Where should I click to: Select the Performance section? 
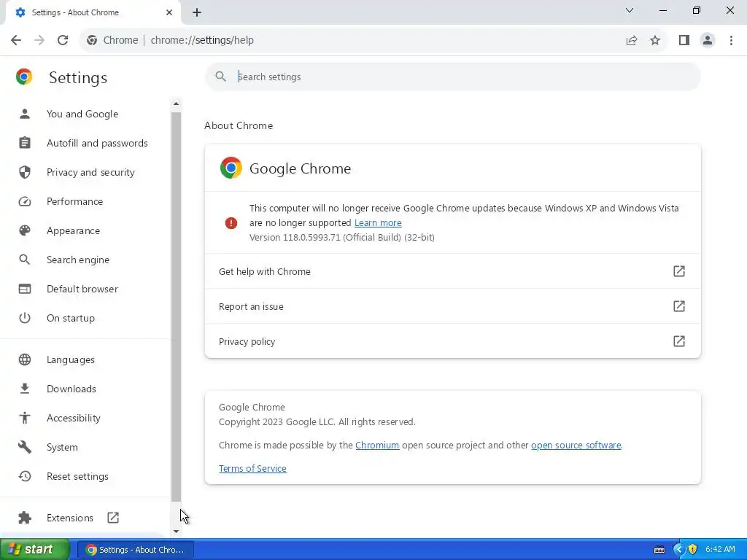pyautogui.click(x=75, y=201)
